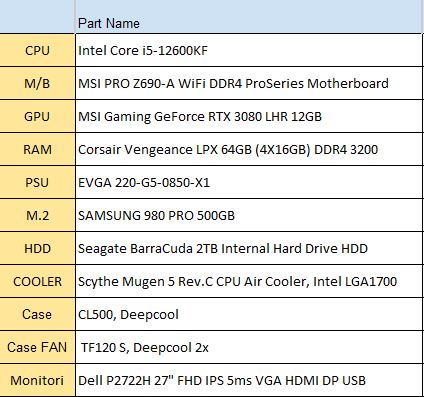Select the EVGA 220-G5-0850-X1 cell
This screenshot has width=424, height=397.
[x=249, y=182]
